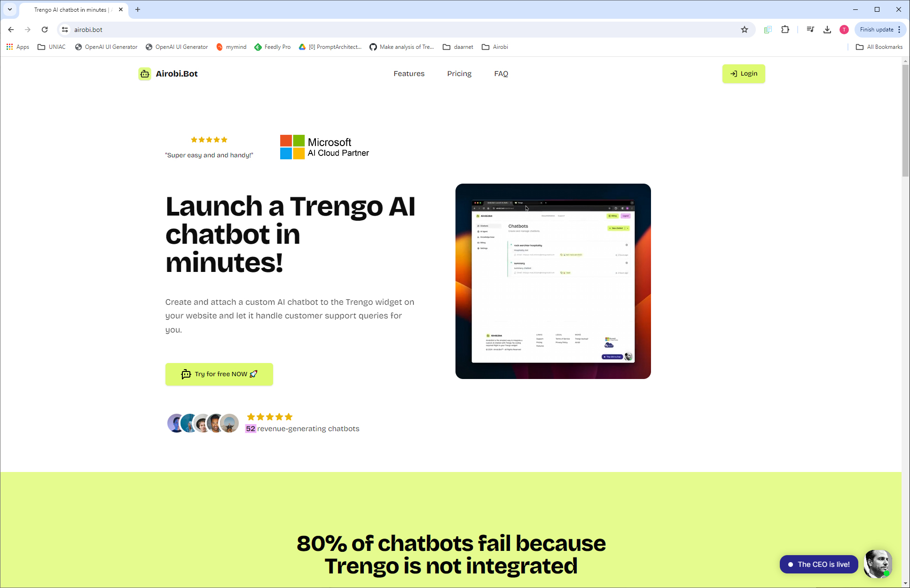This screenshot has height=588, width=910.
Task: Click the chatbot interface thumbnail image
Action: [x=552, y=281]
